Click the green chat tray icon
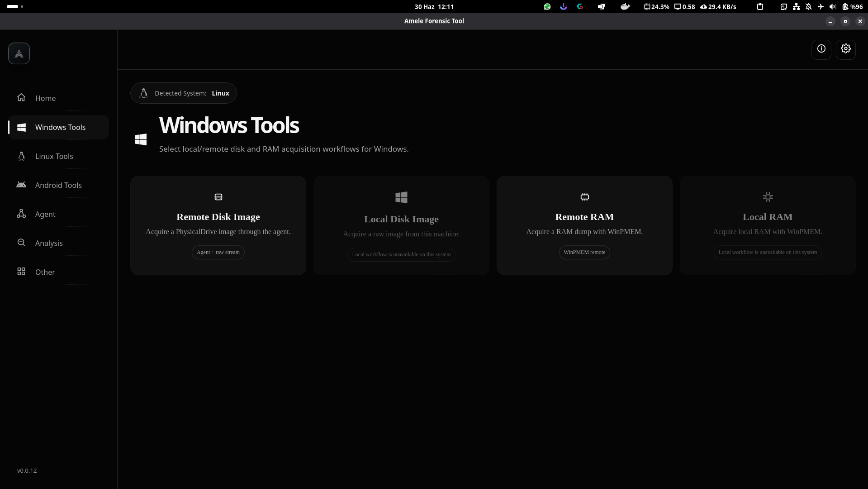Image resolution: width=868 pixels, height=489 pixels. (547, 7)
